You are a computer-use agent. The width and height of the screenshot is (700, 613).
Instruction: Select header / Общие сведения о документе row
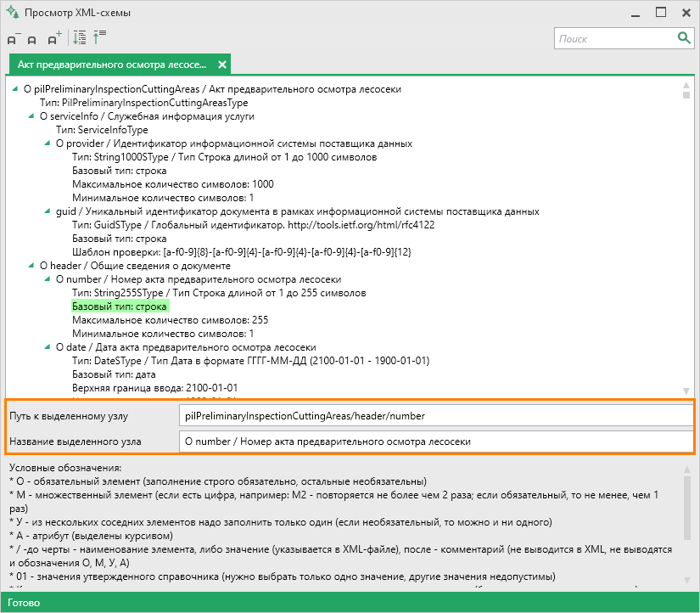point(135,266)
